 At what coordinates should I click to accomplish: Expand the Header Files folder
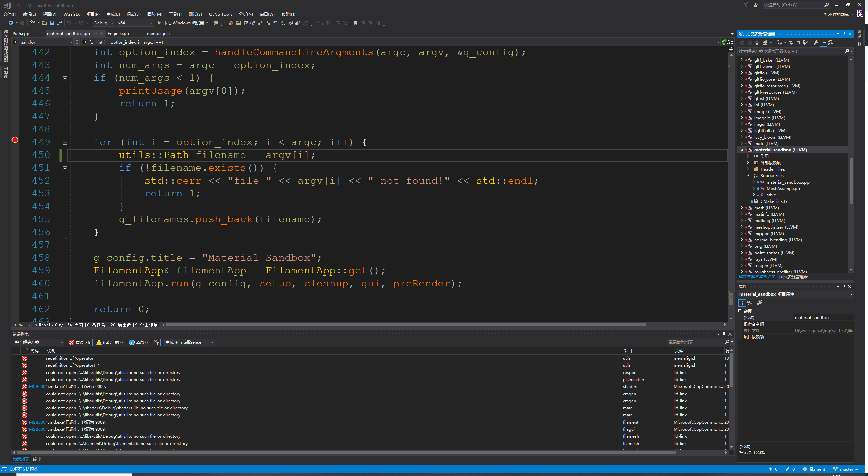[x=748, y=169]
